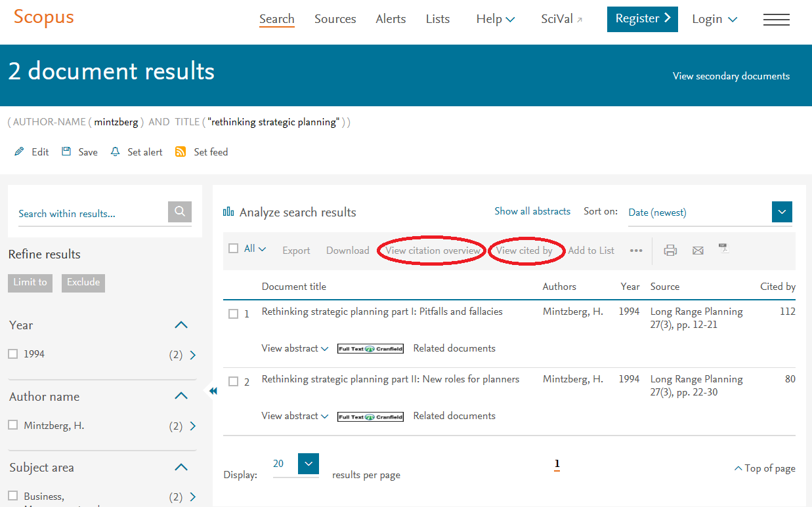Viewport: 812px width, 507px height.
Task: Open the hamburger menu icon
Action: [776, 20]
